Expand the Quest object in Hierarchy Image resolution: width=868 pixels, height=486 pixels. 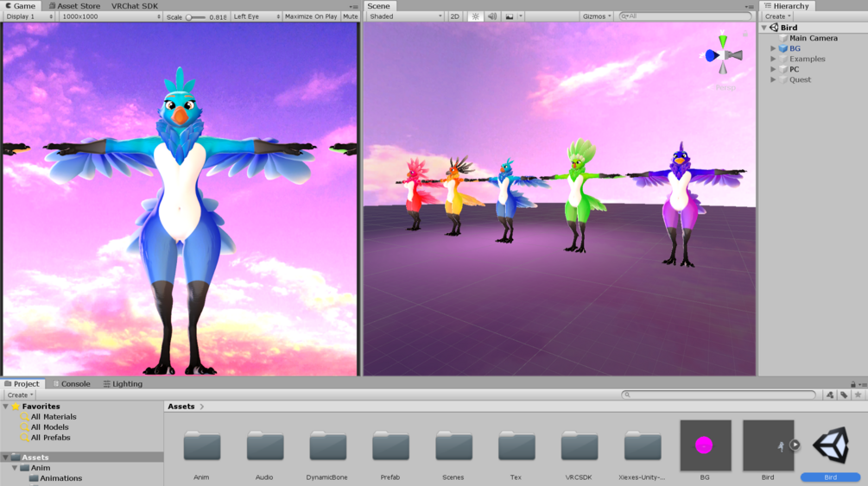point(773,79)
